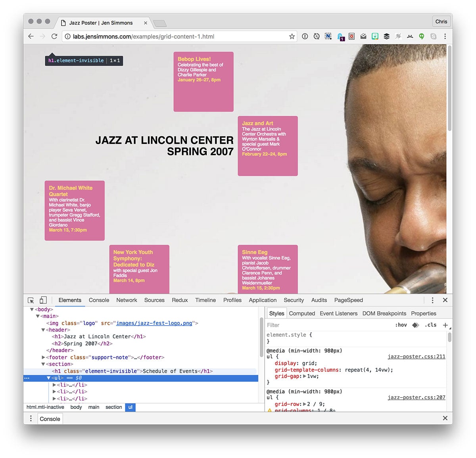Screen dimensions: 476x458
Task: Click the red X box extension icon
Action: tap(351, 36)
